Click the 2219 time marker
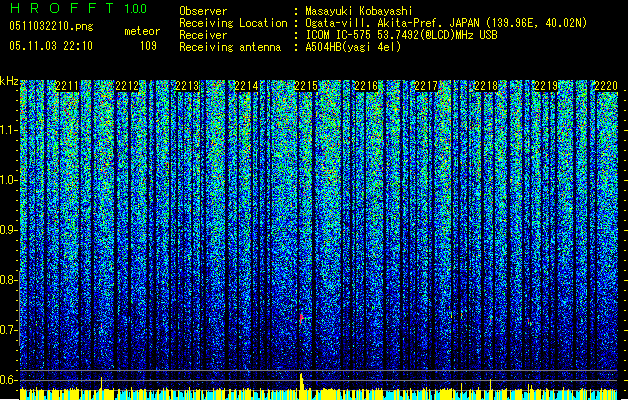629x400 pixels. [x=546, y=86]
